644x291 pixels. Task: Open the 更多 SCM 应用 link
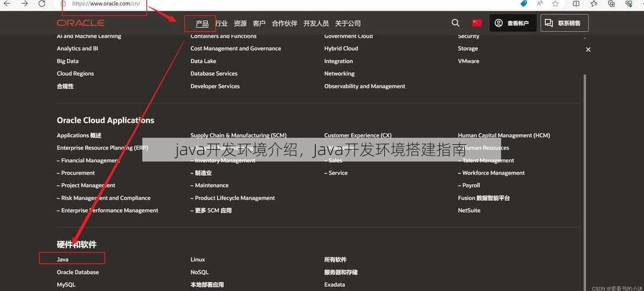point(211,210)
